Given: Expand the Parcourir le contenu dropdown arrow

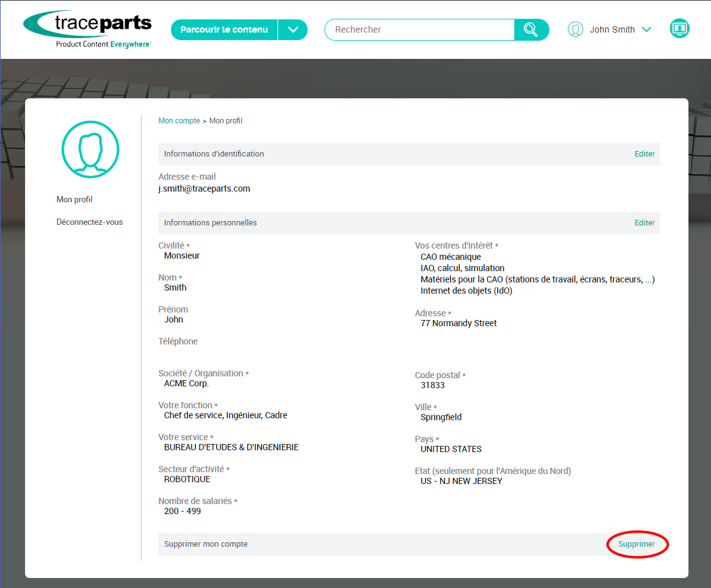Looking at the screenshot, I should coord(293,29).
